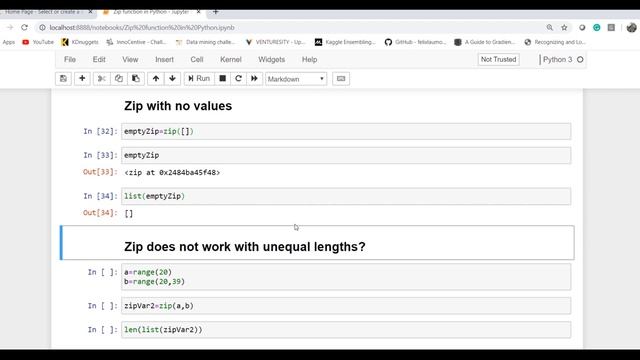Restart kernel and run all cells
The width and height of the screenshot is (640, 360).
coord(254,79)
